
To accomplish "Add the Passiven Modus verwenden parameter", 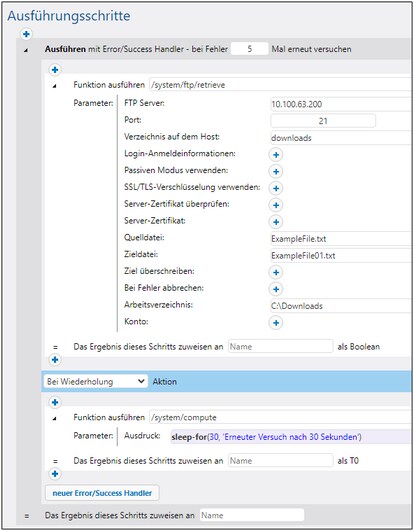I will [x=276, y=171].
